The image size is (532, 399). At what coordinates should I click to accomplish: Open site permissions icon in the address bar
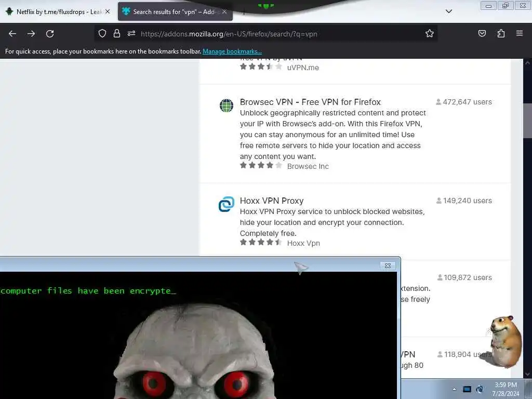[131, 33]
